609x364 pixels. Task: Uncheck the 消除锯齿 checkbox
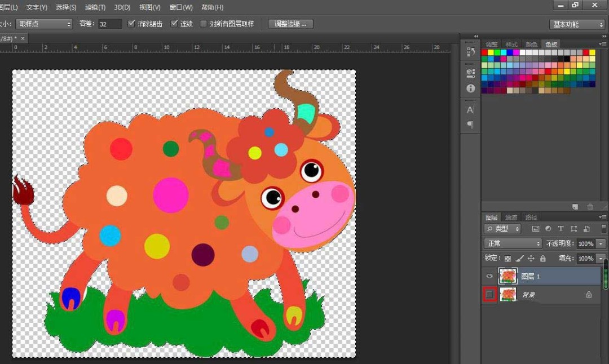tap(131, 24)
